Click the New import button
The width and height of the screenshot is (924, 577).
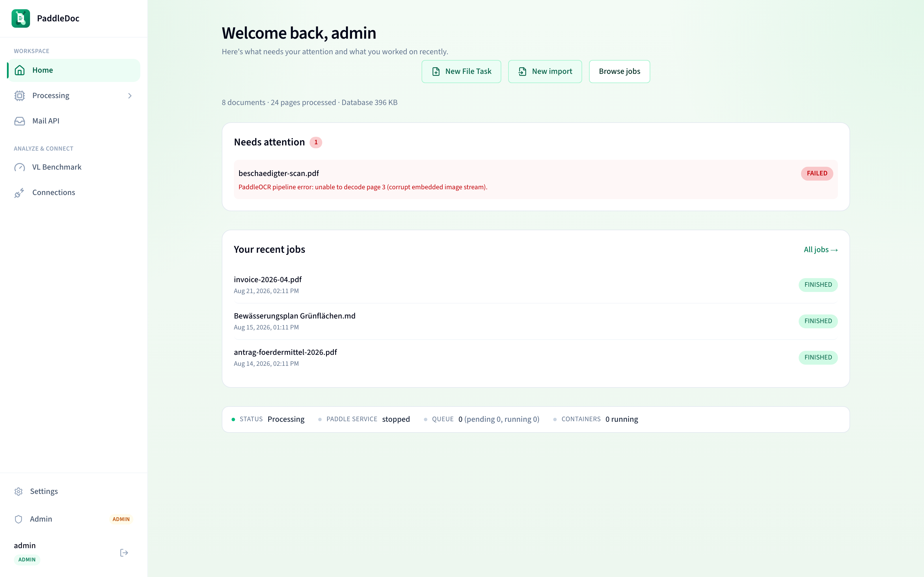[x=545, y=71]
